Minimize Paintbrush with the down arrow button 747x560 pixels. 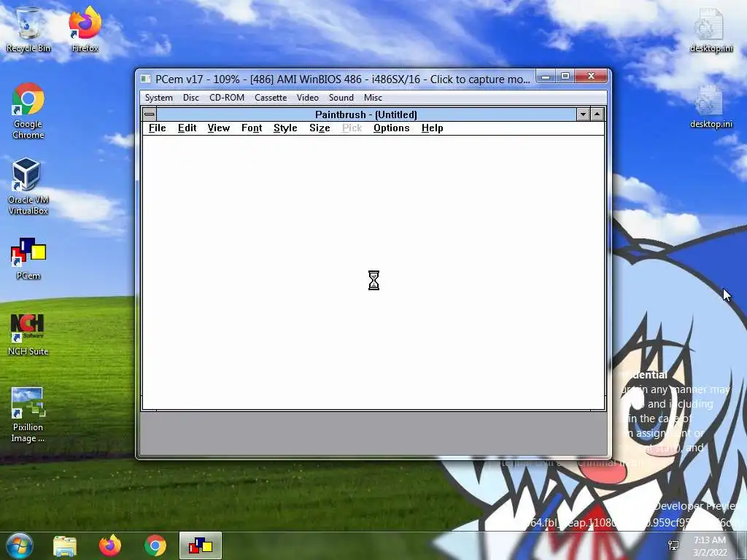(x=583, y=114)
